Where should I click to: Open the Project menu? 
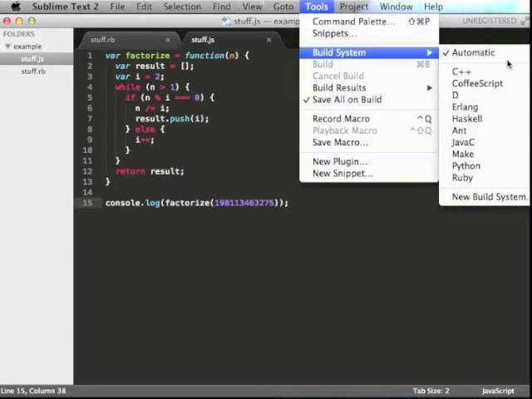353,7
